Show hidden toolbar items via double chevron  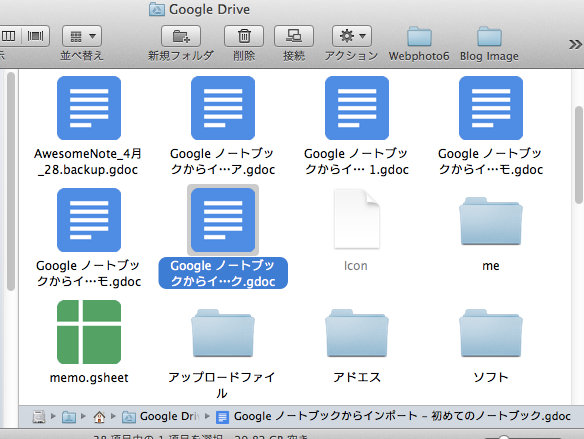575,45
